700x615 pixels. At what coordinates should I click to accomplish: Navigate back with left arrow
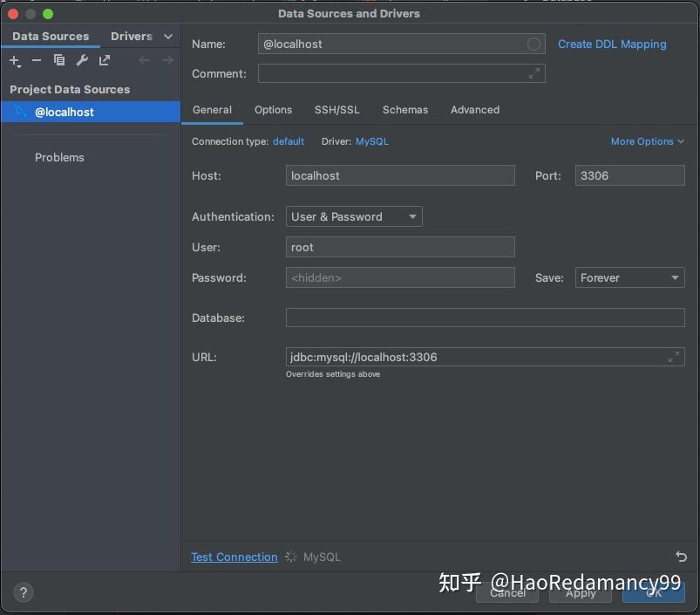point(144,60)
